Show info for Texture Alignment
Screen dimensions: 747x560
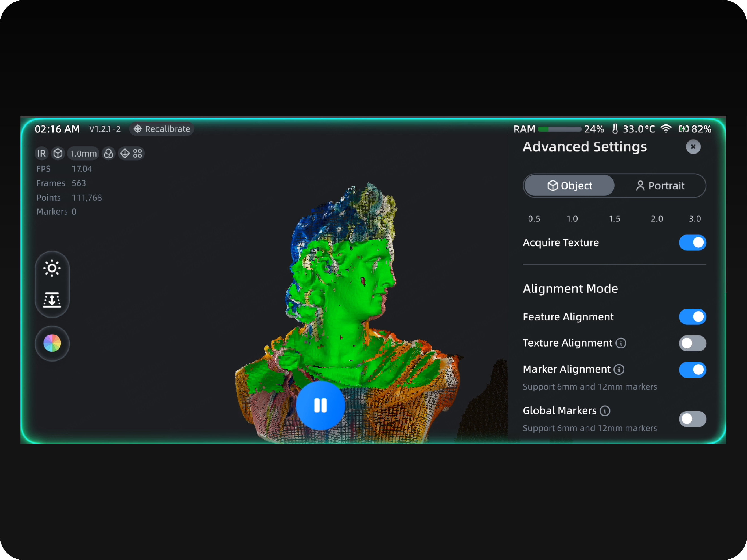(x=621, y=343)
